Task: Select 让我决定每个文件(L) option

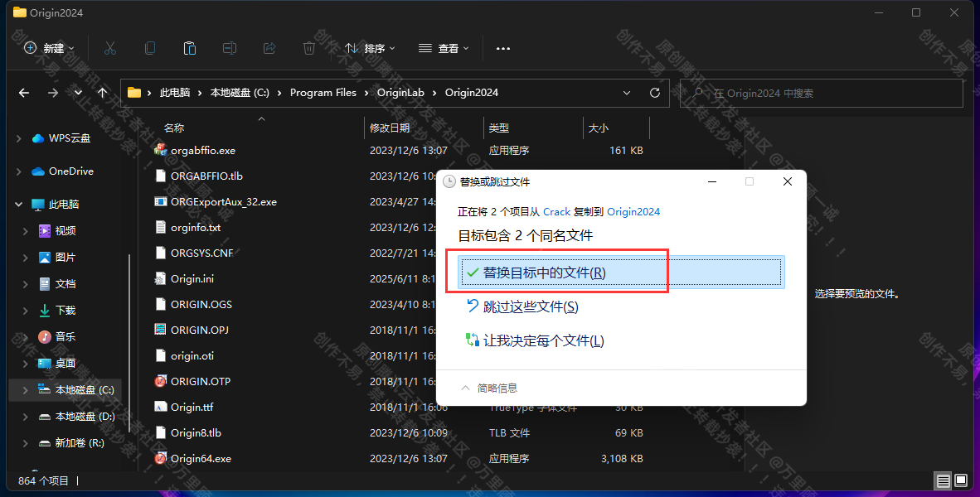Action: click(x=543, y=340)
